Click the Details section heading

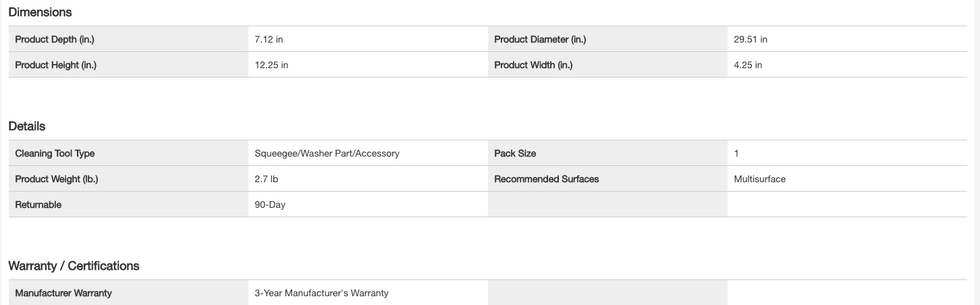click(27, 126)
